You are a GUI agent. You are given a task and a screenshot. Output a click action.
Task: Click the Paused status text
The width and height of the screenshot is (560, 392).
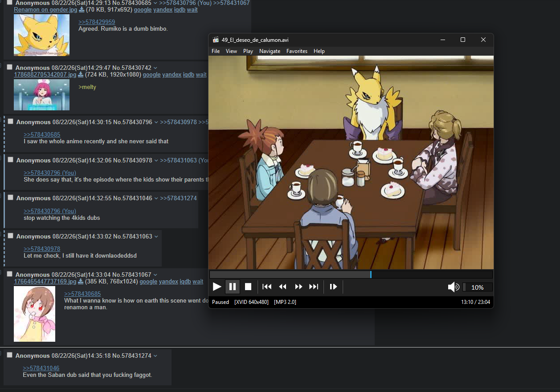[221, 302]
